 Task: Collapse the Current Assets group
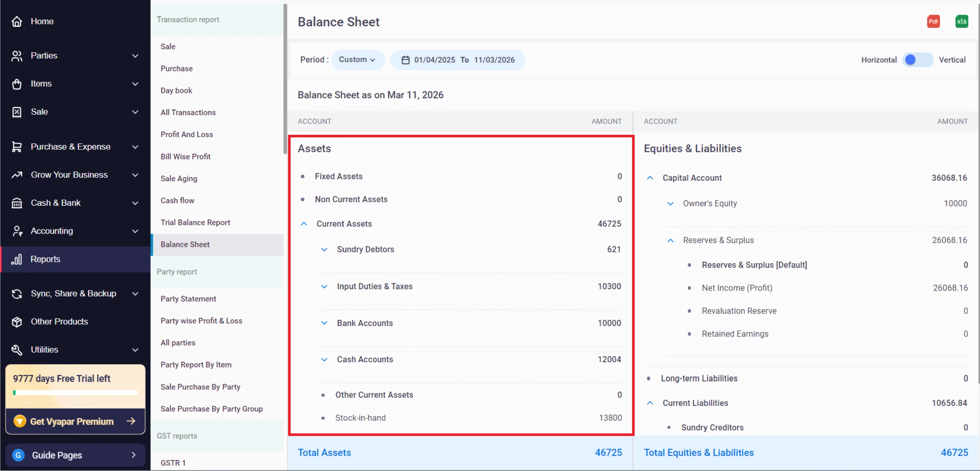click(x=304, y=224)
